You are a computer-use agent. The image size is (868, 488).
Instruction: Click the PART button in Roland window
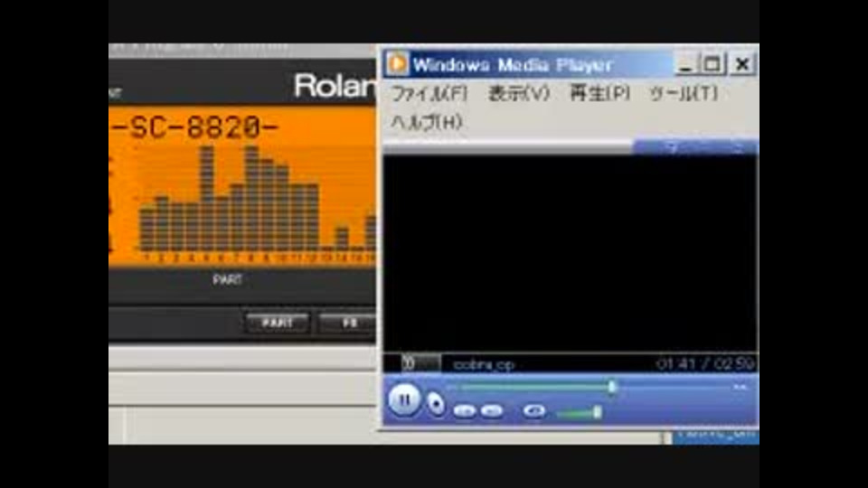pyautogui.click(x=278, y=323)
